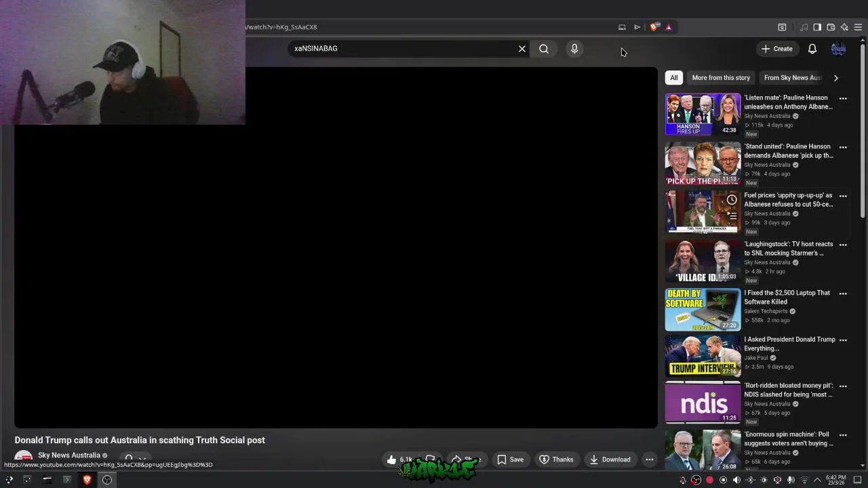Image resolution: width=868 pixels, height=488 pixels.
Task: Click the red record icon in system tray
Action: (x=710, y=480)
